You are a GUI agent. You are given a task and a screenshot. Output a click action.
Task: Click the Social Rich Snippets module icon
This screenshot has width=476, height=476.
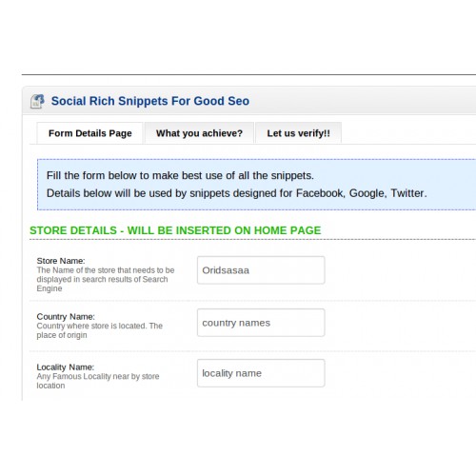click(37, 101)
